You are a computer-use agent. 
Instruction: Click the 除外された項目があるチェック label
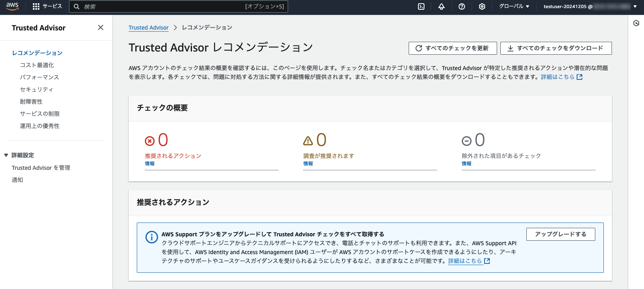(x=501, y=156)
